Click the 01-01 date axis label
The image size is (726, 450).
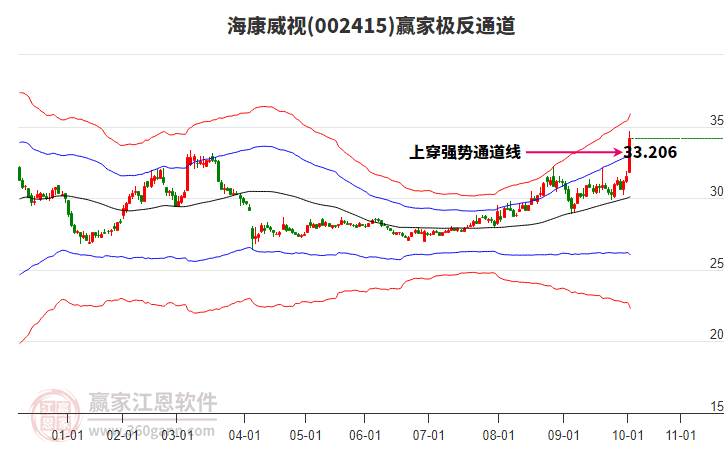pos(67,435)
